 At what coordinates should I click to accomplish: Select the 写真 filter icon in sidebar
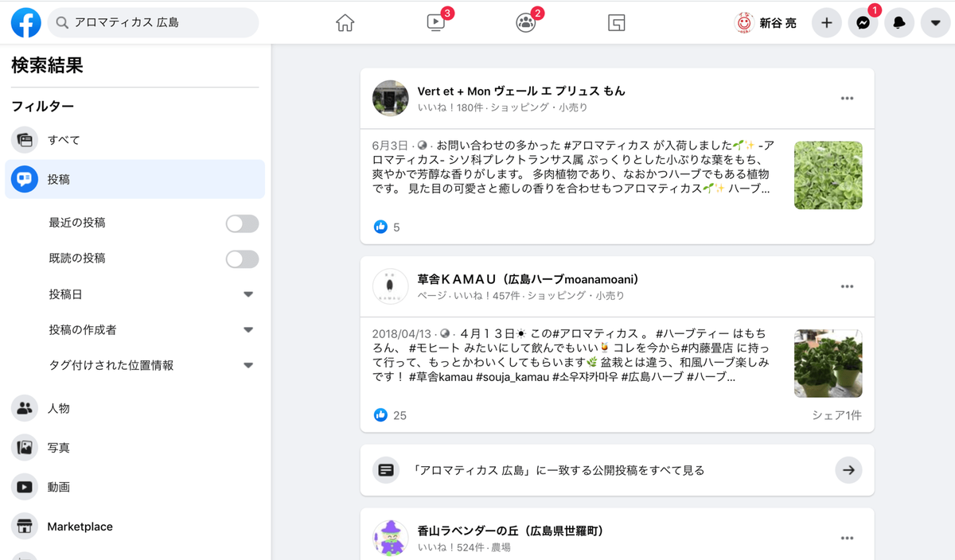click(x=23, y=447)
